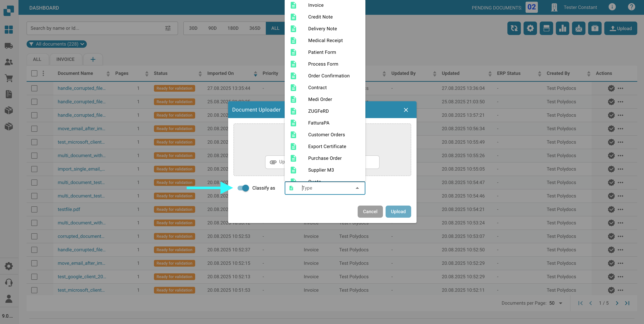Viewport: 644px width, 324px height.
Task: Click the support headset sidebar icon
Action: [9, 282]
